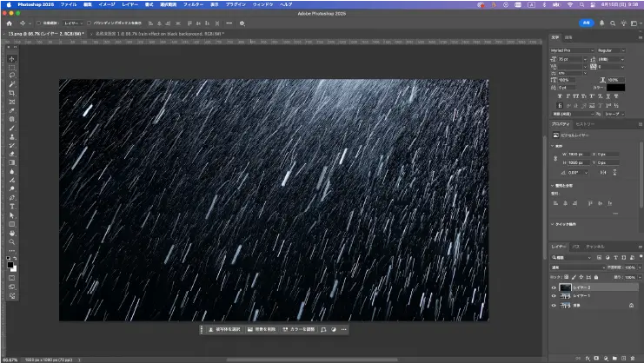644x363 pixels.
Task: Toggle the layer filter on/off switch
Action: pyautogui.click(x=641, y=257)
